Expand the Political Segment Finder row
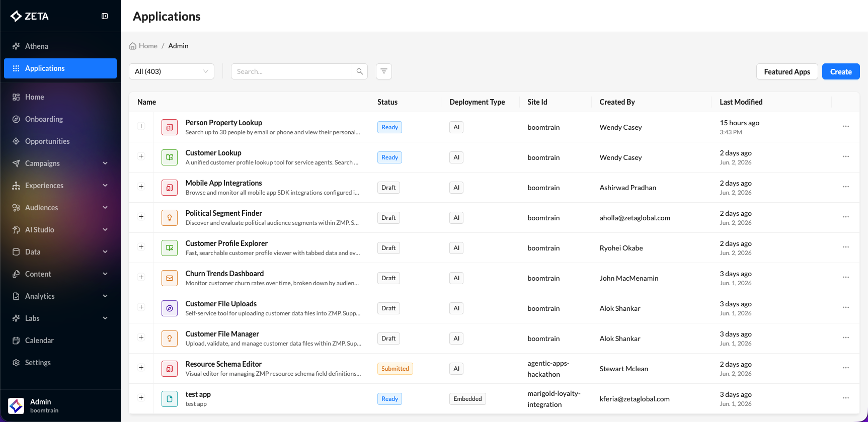 click(x=141, y=217)
